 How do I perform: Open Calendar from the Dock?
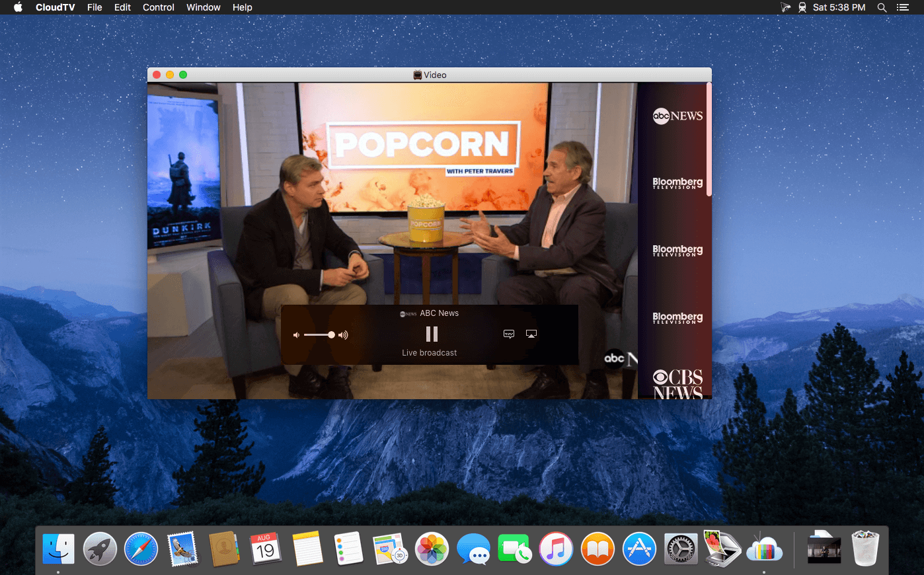coord(266,549)
